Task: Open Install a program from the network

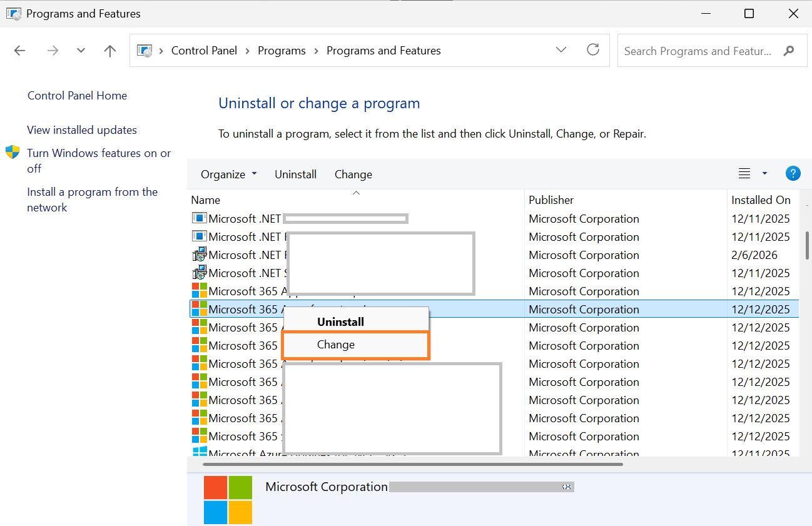Action: point(93,200)
